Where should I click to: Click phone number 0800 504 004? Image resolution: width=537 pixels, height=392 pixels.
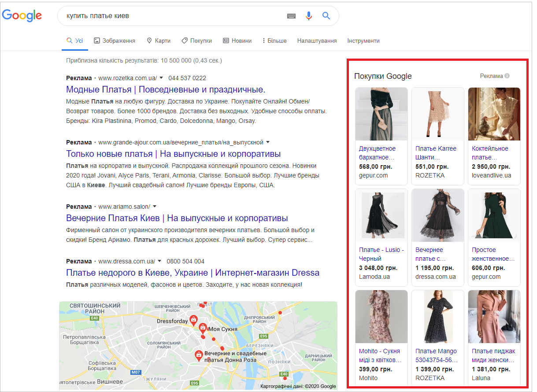(x=185, y=261)
